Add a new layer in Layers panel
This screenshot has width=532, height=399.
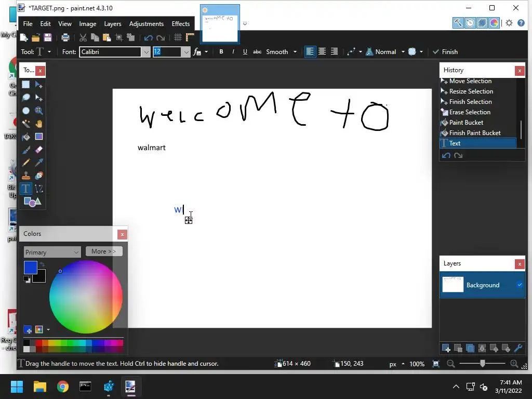point(446,348)
